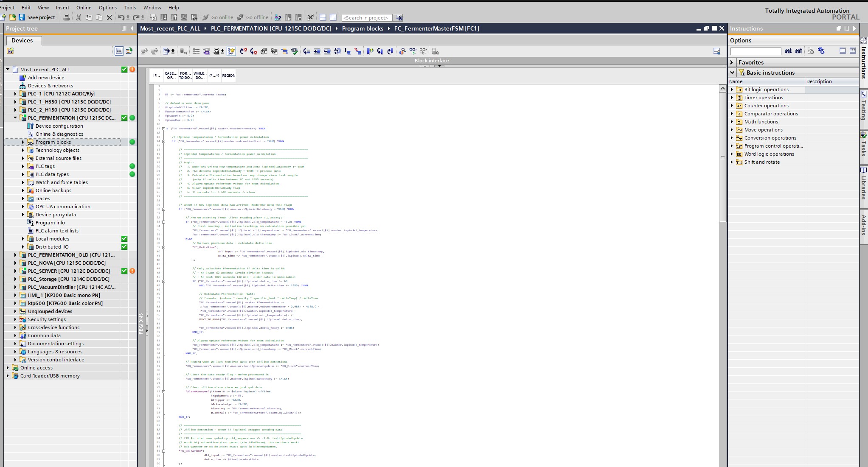This screenshot has height=467, width=868.
Task: Click the Undo arrow icon
Action: click(121, 17)
